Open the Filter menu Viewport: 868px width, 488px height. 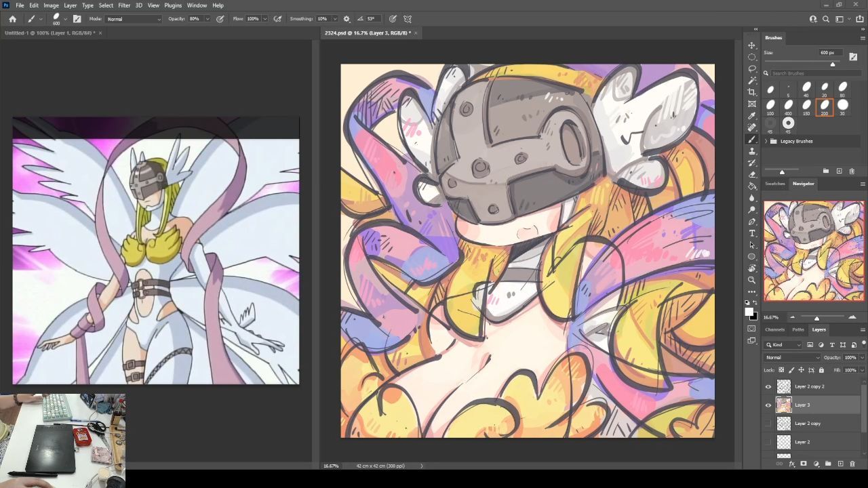[x=124, y=5]
